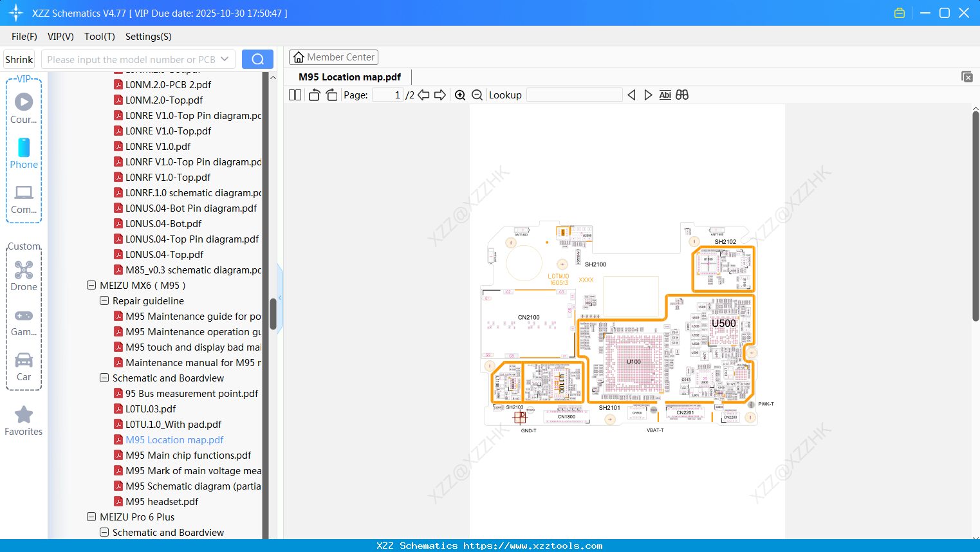Click inside the Lookup search field
Screen dimensions: 980x552
point(573,95)
